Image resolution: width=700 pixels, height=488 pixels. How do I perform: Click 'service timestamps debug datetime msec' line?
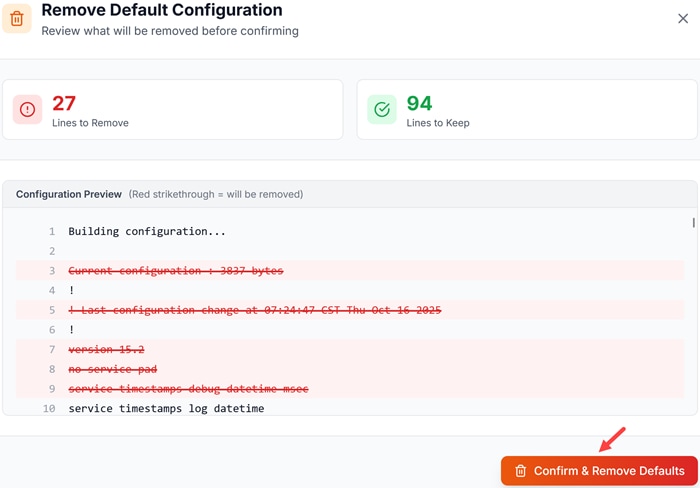tap(188, 389)
